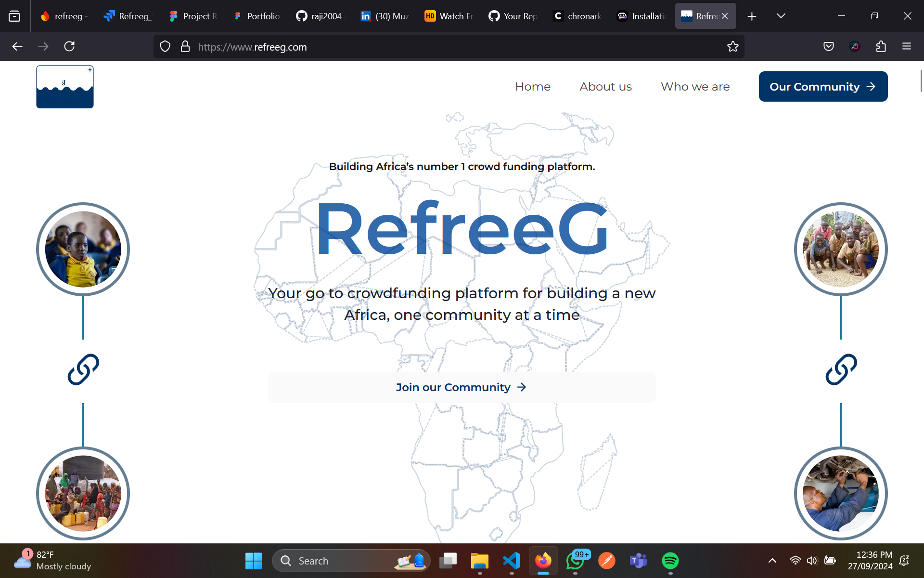This screenshot has width=924, height=578.
Task: Select the Who we are navigation link
Action: click(695, 86)
